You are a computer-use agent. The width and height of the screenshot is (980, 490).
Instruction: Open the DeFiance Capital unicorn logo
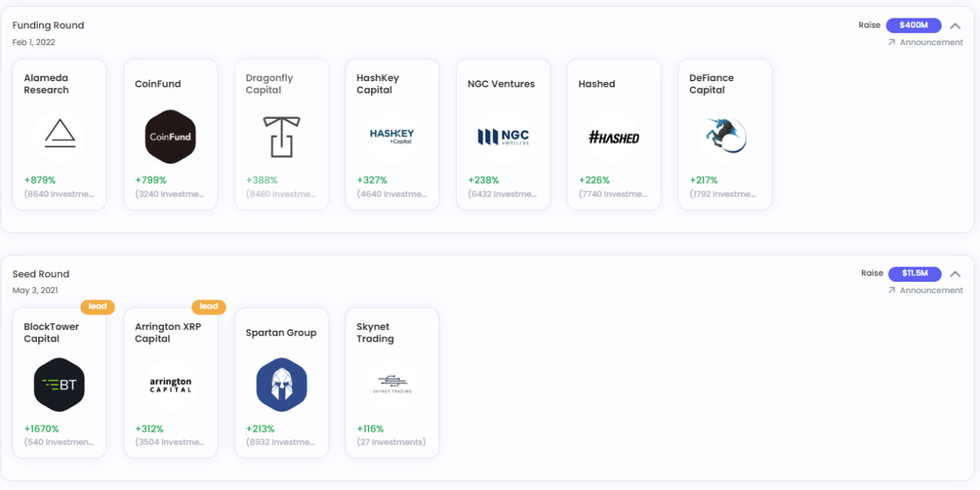(x=725, y=137)
